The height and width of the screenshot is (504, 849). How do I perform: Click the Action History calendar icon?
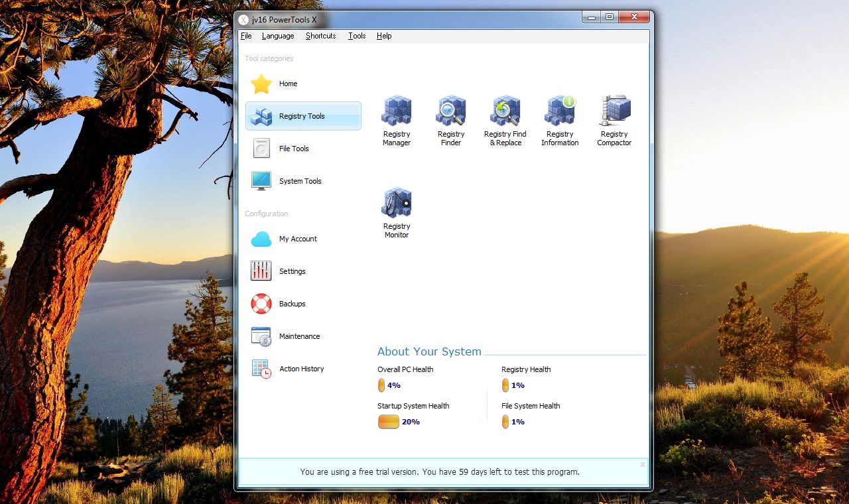(x=261, y=369)
